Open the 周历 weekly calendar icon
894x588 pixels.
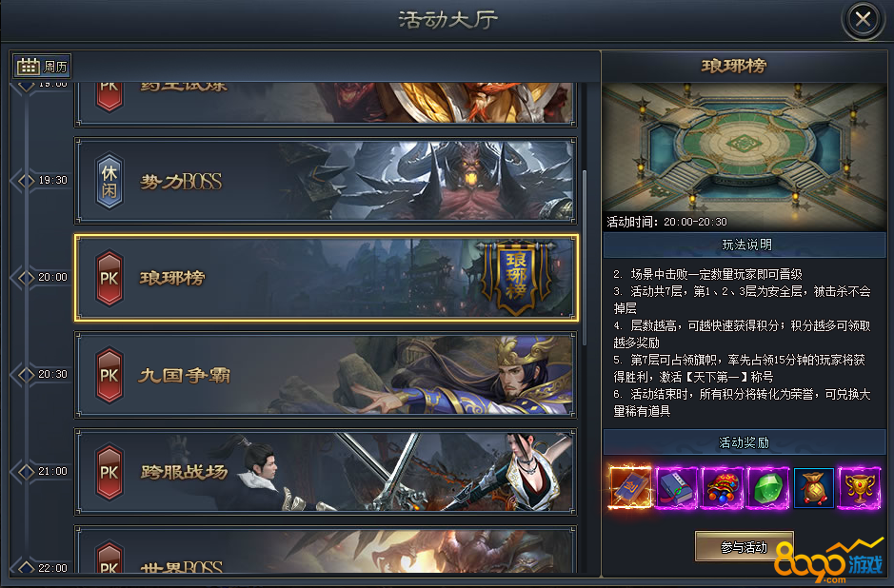(x=42, y=67)
